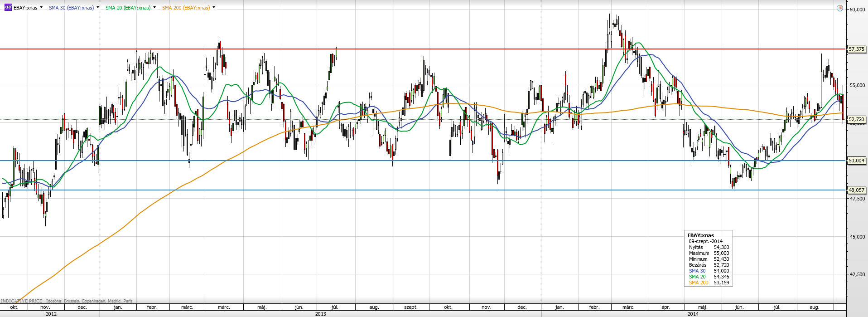Open the SMA 30 (EBAY:xnas) dropdown arrow
The height and width of the screenshot is (317, 868).
coord(98,8)
